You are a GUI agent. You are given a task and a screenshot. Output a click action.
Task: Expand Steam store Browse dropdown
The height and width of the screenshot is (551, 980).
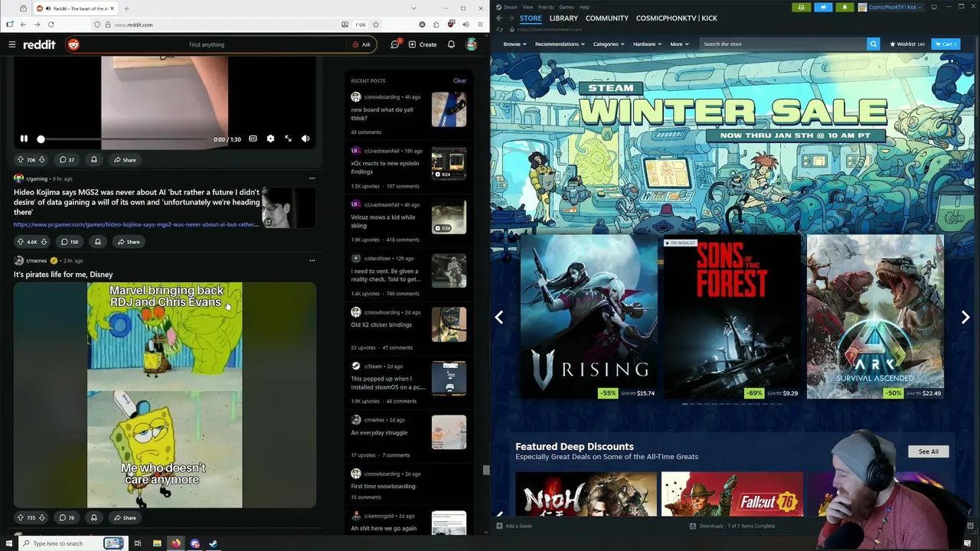point(515,44)
